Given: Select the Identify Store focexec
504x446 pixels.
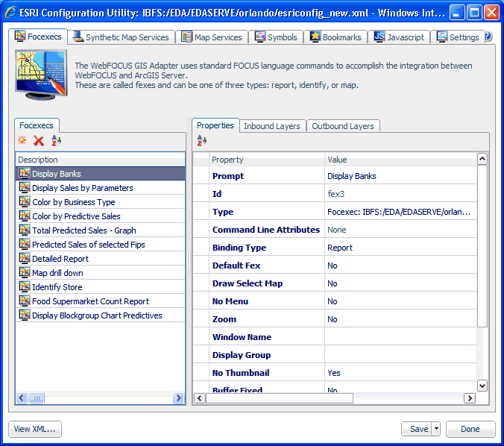Looking at the screenshot, I should coord(101,287).
